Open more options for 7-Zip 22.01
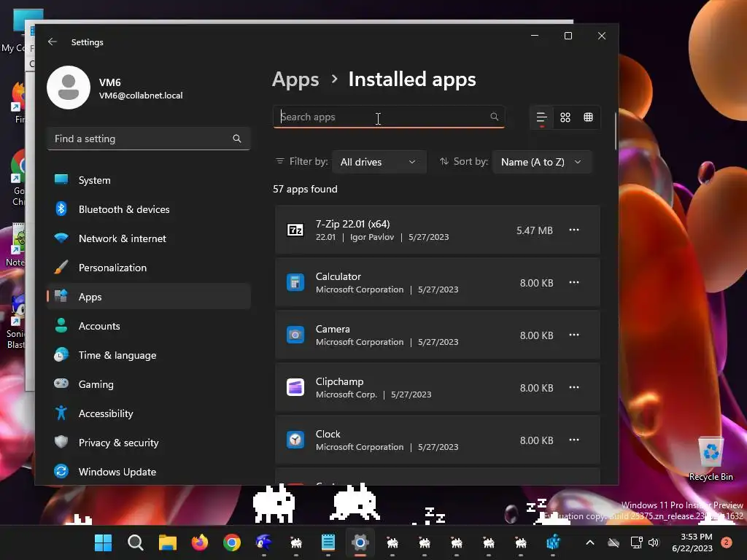This screenshot has width=747, height=560. 574,230
